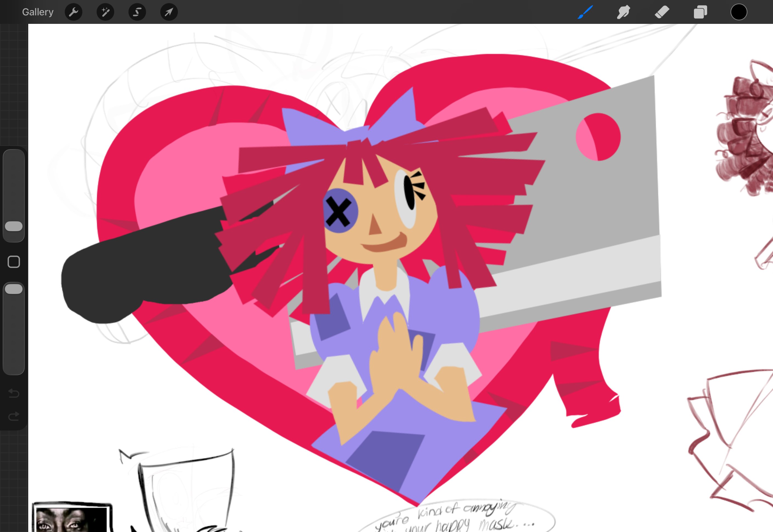The width and height of the screenshot is (773, 532).
Task: Undo the last action
Action: 14,393
